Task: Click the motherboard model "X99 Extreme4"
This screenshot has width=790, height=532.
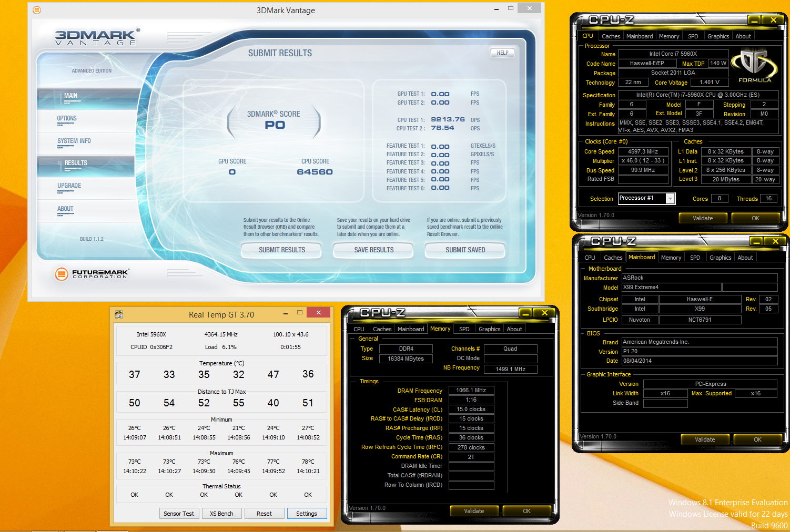Action: pos(671,288)
